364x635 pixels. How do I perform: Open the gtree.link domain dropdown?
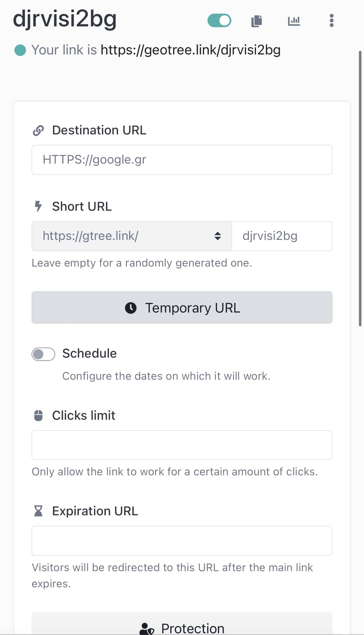(132, 236)
